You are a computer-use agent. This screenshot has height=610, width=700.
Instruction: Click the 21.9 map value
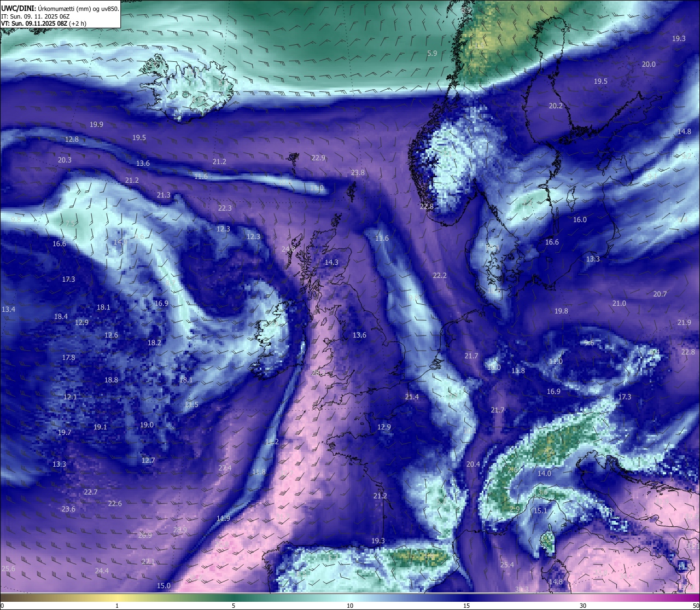pyautogui.click(x=684, y=322)
